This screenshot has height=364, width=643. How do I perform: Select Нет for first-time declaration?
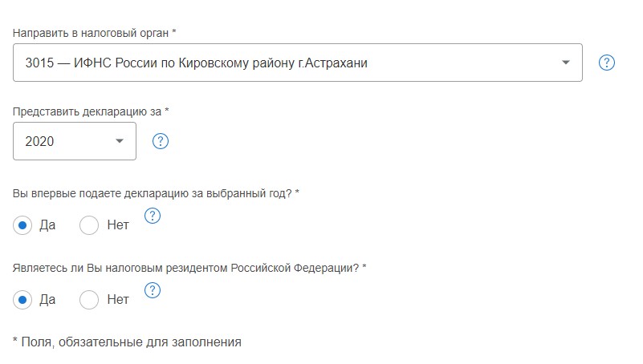coord(89,225)
